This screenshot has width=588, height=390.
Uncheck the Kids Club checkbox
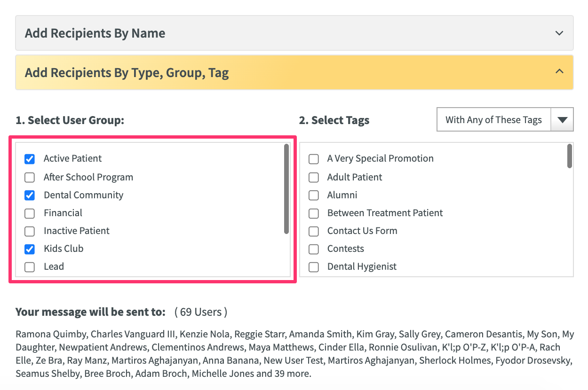30,249
